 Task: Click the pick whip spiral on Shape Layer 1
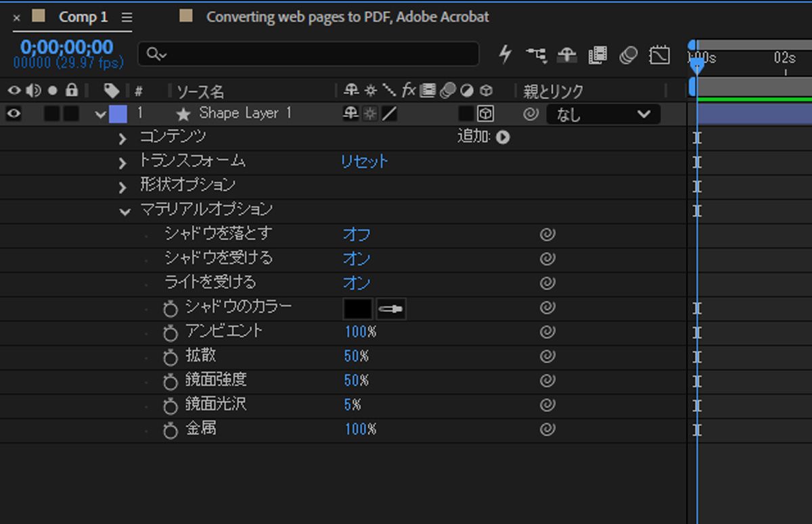pyautogui.click(x=531, y=114)
